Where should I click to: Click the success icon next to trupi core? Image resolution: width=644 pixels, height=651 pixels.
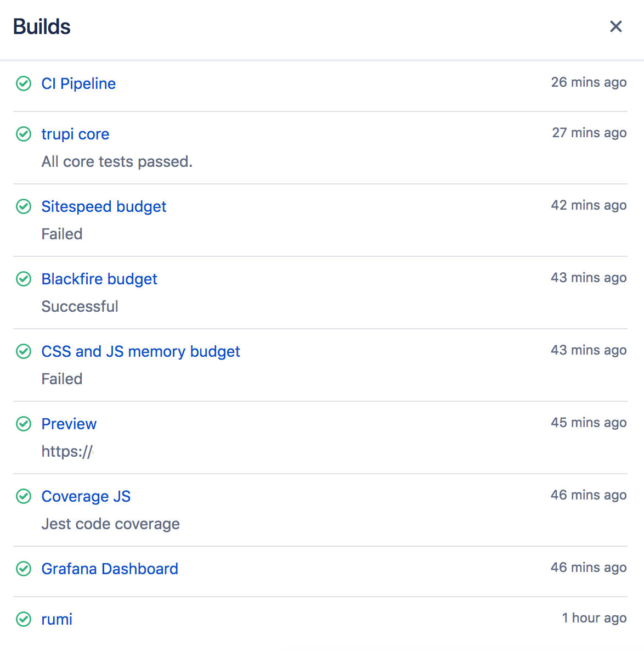[24, 134]
